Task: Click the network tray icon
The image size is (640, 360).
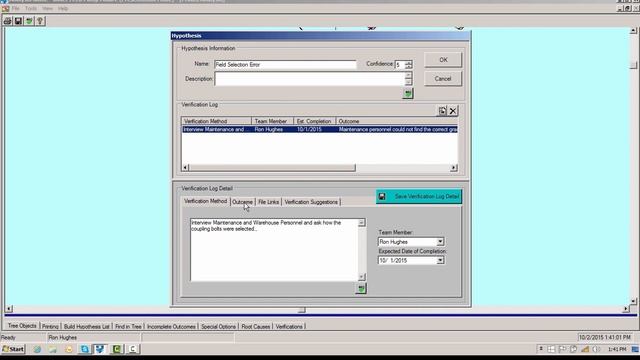Action: [585, 349]
